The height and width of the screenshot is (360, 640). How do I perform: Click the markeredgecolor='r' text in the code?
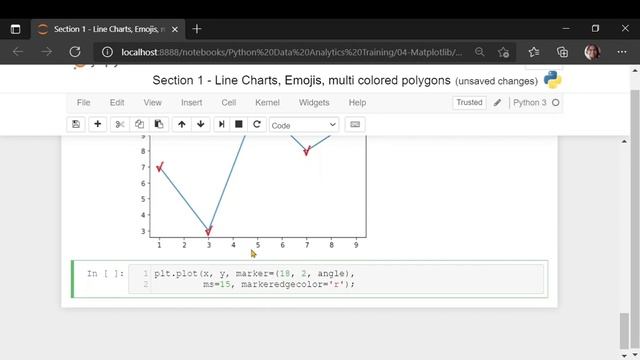tap(296, 284)
